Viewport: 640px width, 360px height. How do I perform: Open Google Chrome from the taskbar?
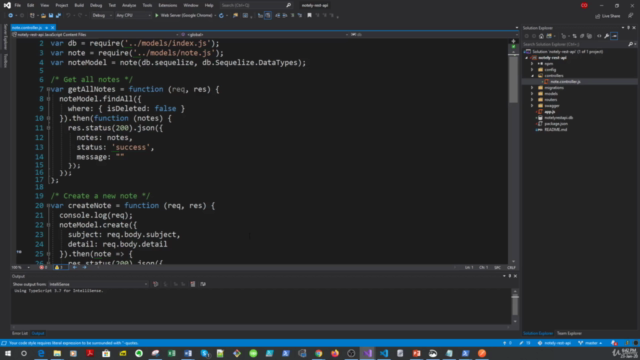(x=318, y=353)
